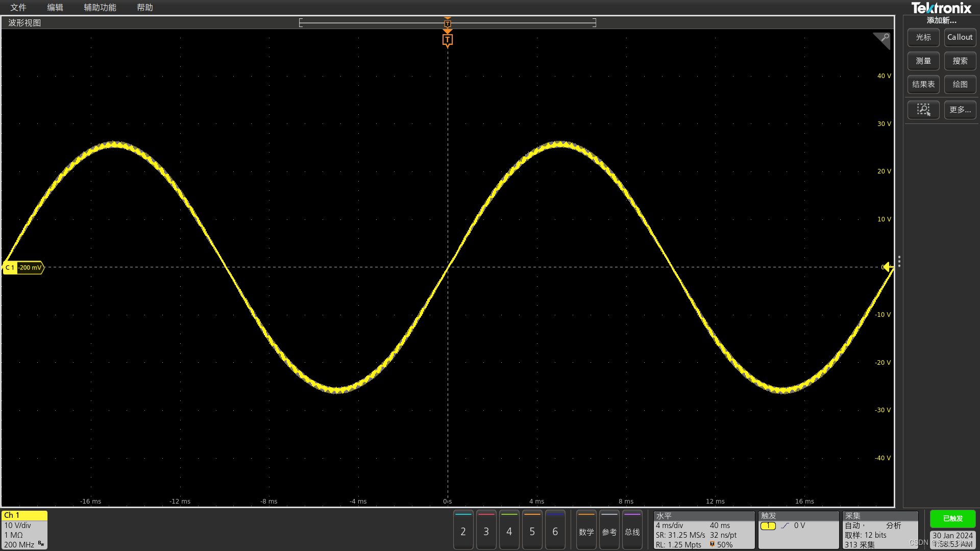This screenshot has width=980, height=551.
Task: Click the zoom overview bar at top
Action: (x=447, y=22)
